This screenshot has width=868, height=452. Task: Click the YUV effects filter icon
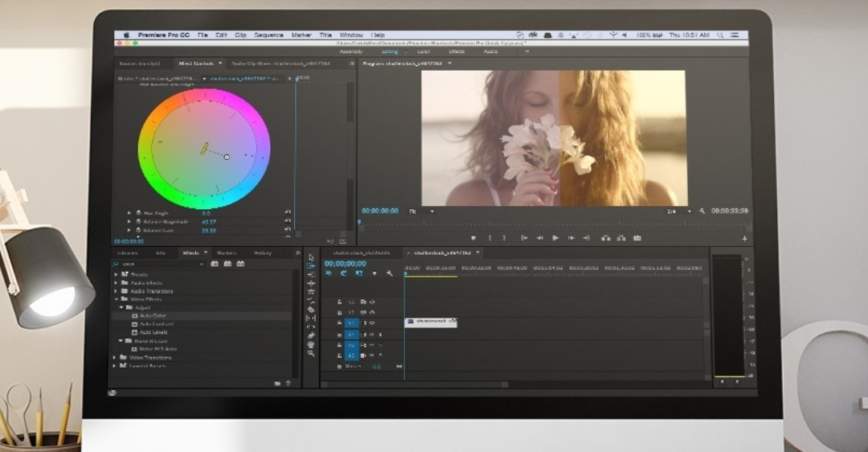(x=241, y=264)
